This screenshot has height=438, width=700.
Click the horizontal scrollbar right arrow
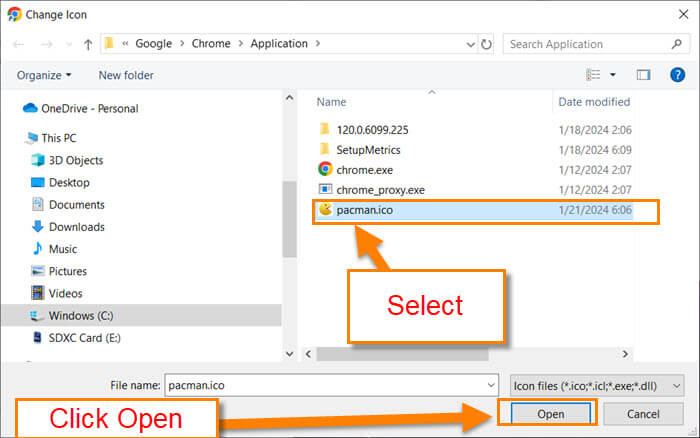click(x=625, y=354)
